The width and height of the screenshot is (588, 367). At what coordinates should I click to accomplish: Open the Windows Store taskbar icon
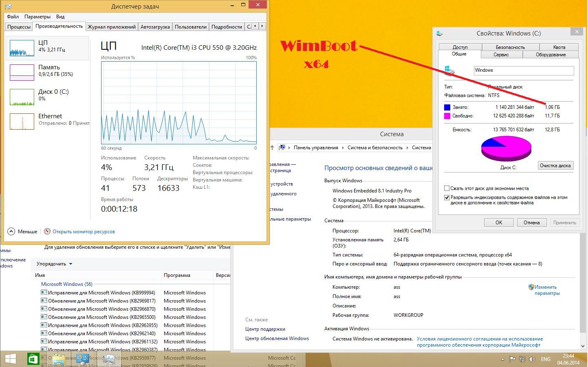click(x=33, y=359)
